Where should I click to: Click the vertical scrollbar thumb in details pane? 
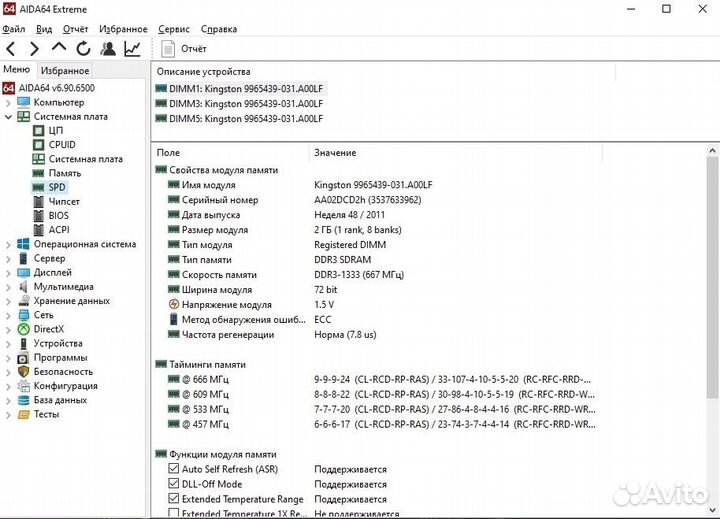click(x=712, y=276)
